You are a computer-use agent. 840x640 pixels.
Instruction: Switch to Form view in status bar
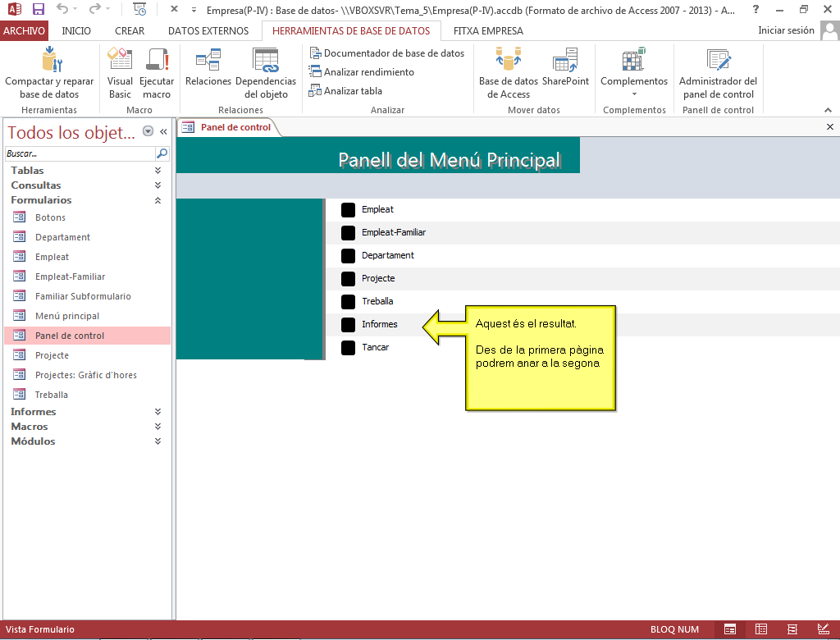pyautogui.click(x=730, y=629)
